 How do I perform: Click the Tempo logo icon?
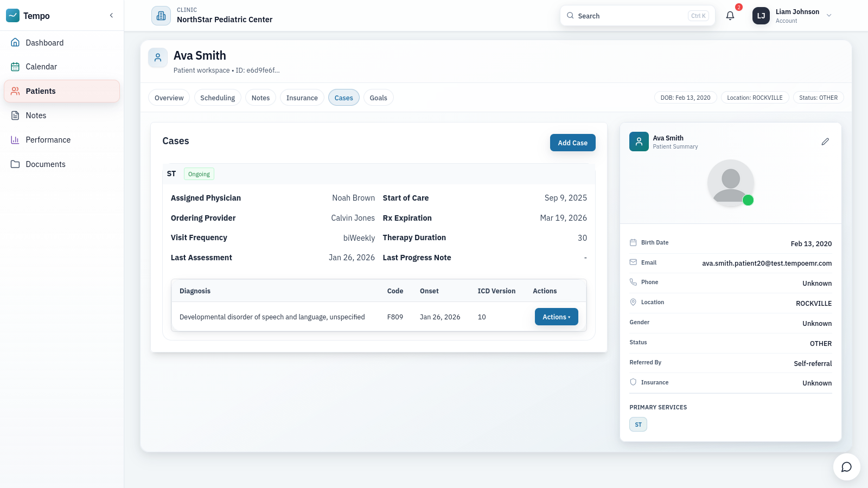[x=13, y=16]
